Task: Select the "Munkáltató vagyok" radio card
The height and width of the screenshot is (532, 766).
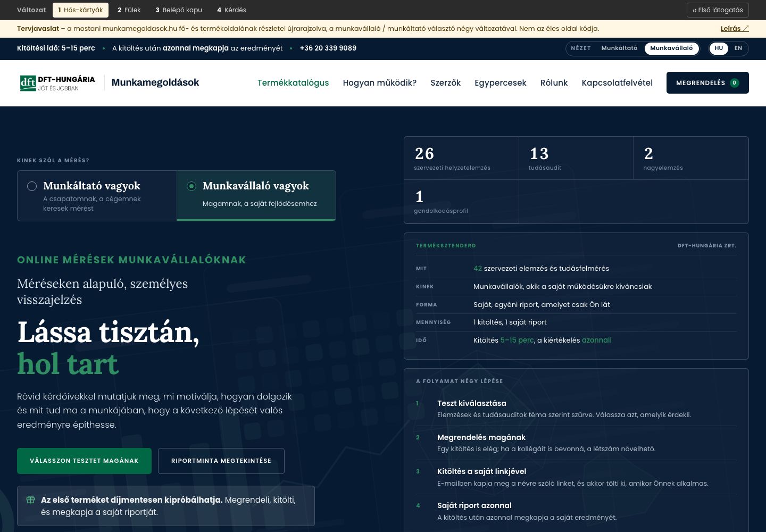Action: 97,196
